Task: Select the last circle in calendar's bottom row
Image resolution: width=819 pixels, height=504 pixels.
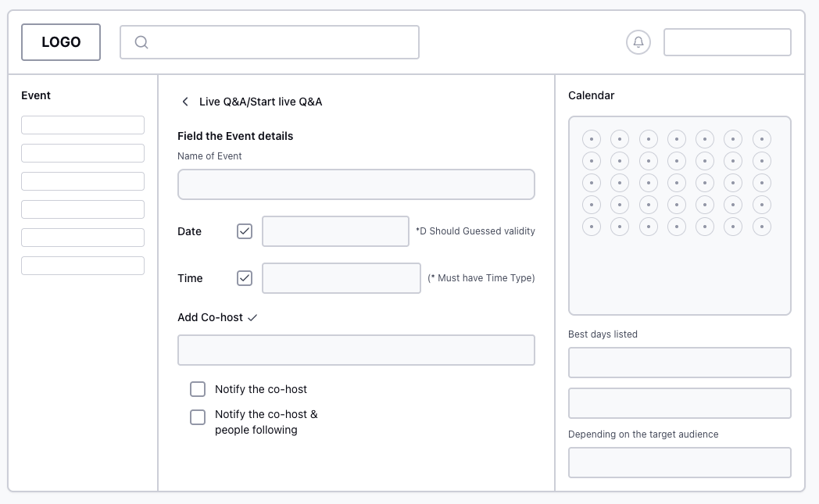Action: pyautogui.click(x=761, y=227)
